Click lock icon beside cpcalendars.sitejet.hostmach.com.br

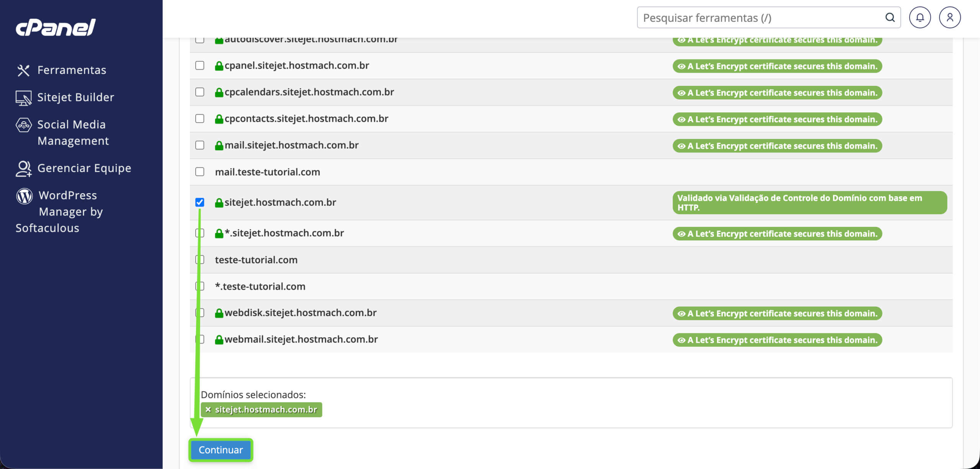(219, 92)
